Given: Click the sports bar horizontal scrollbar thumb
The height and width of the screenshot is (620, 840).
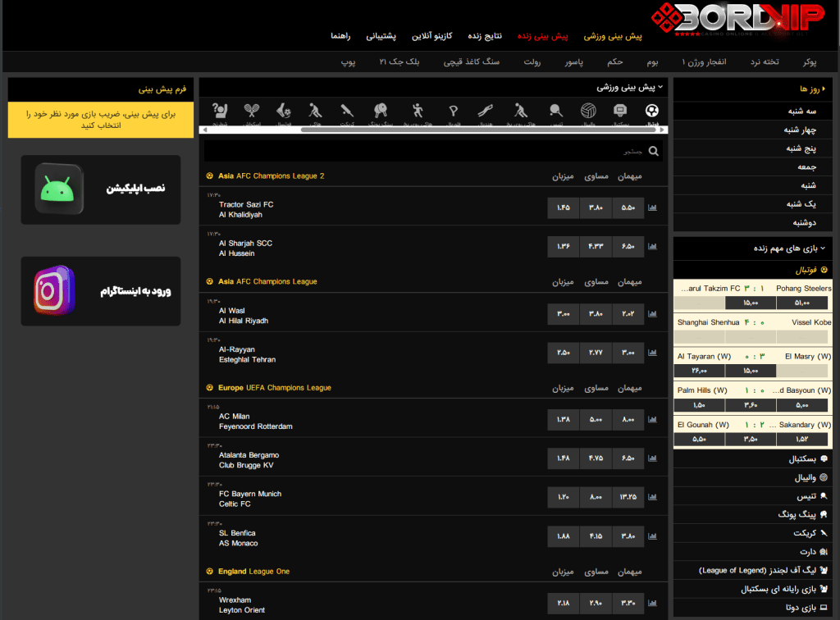Looking at the screenshot, I should tap(478, 130).
